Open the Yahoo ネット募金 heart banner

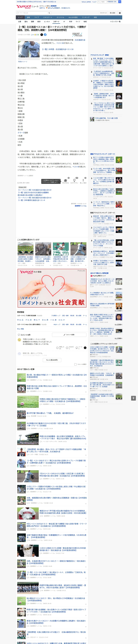52,288
